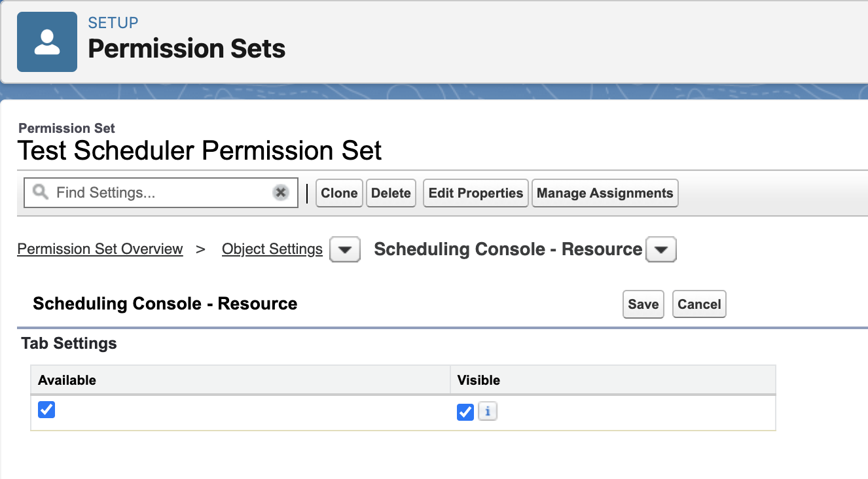
Task: Follow the Object Settings breadcrumb link
Action: coord(272,249)
